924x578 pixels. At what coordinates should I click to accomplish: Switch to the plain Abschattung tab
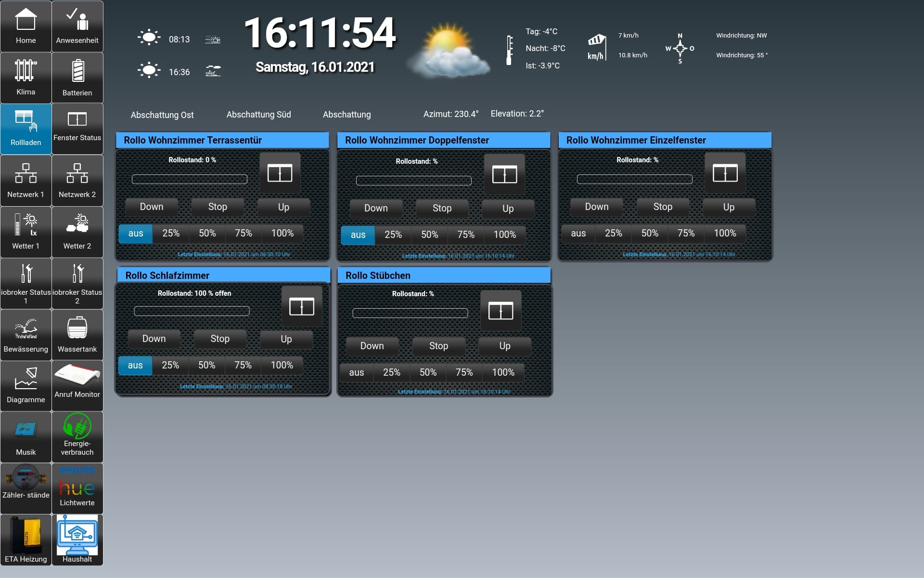click(x=346, y=115)
